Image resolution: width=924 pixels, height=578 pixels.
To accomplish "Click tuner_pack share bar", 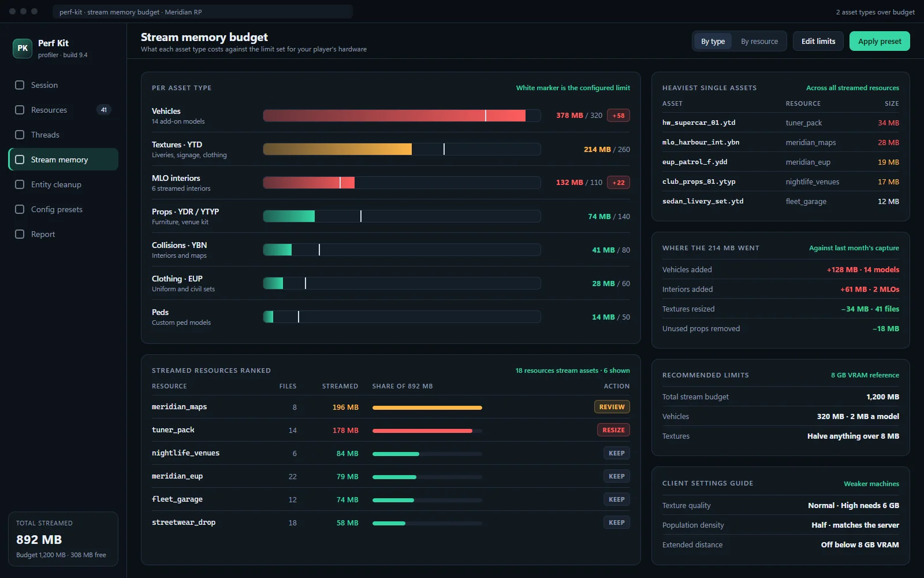I will 427,431.
